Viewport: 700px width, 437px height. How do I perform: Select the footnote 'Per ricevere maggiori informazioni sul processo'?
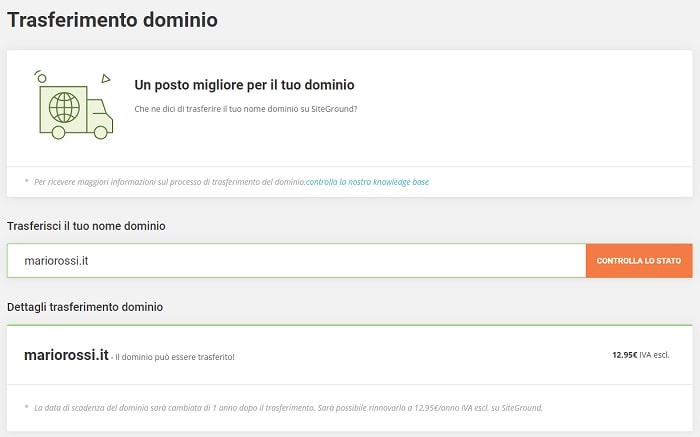coord(170,182)
